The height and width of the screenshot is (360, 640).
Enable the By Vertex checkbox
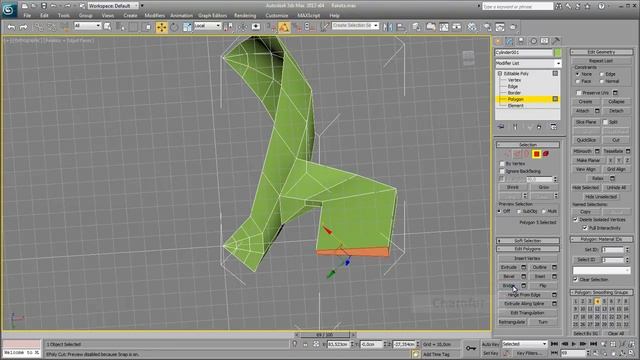pos(502,164)
